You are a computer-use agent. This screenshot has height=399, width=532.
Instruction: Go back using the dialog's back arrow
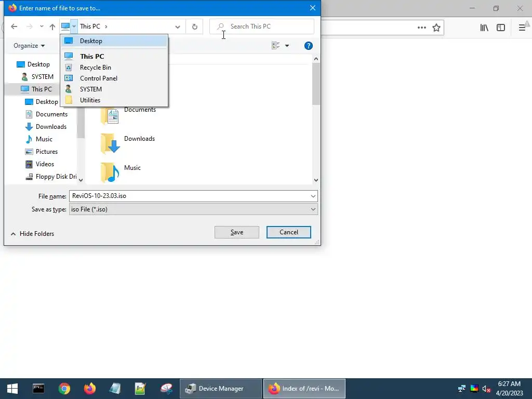(x=14, y=26)
